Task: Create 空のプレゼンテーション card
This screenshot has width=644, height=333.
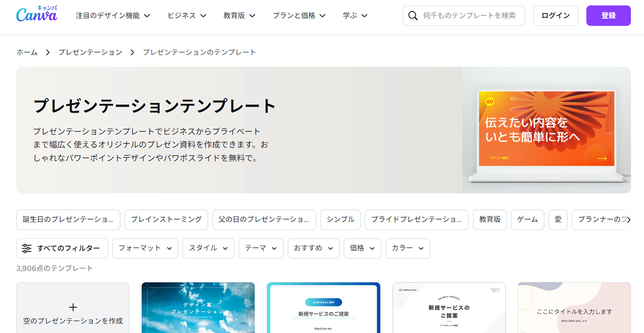Action: coord(73,308)
